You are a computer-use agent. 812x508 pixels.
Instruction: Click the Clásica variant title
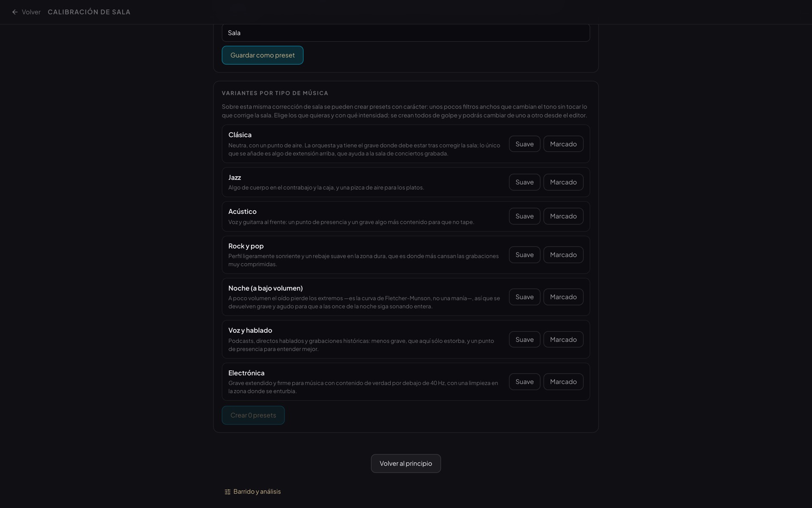(x=240, y=135)
